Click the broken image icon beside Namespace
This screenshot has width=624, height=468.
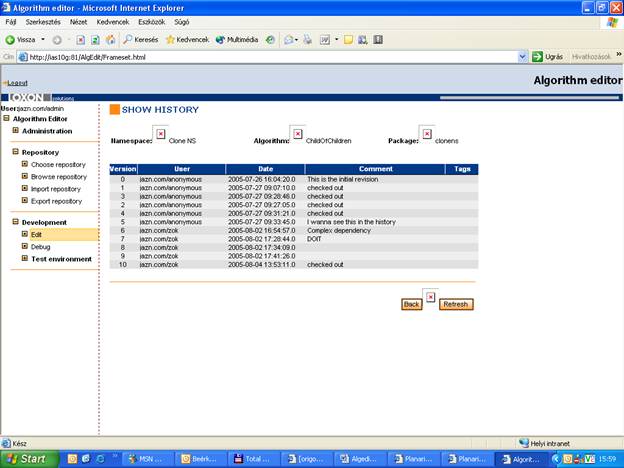pos(160,134)
